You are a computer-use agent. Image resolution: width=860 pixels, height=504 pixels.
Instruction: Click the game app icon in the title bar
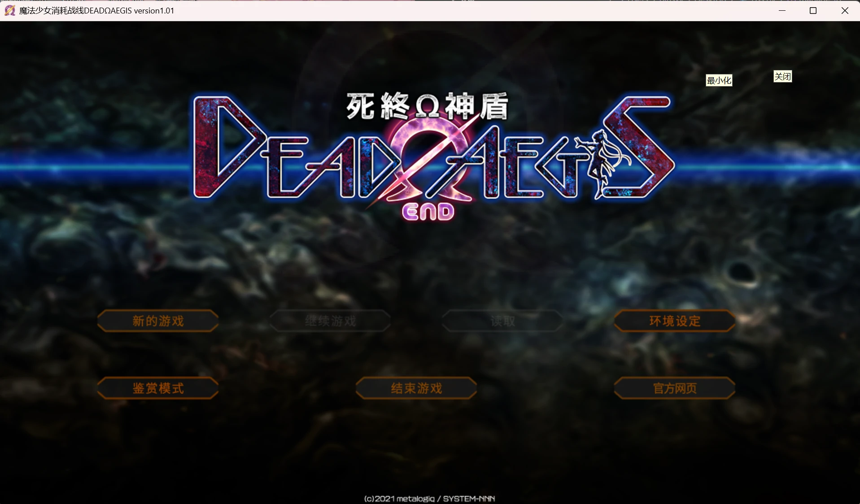click(x=9, y=10)
